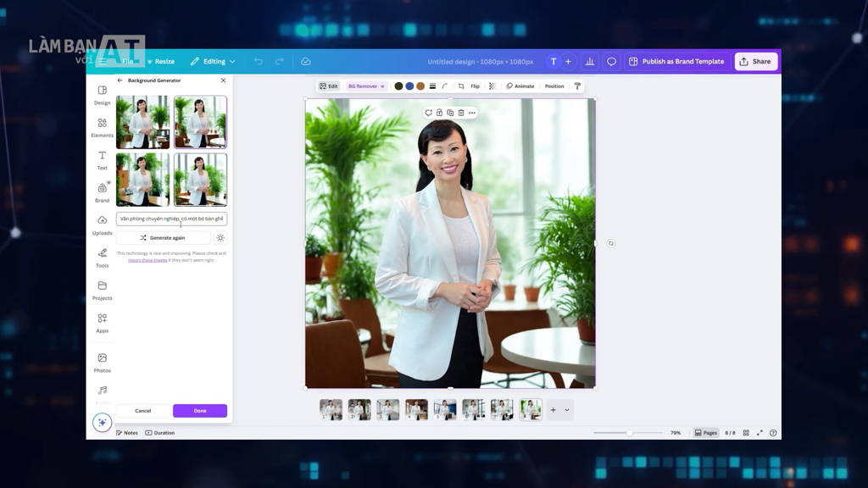Open the comments bubble icon
This screenshot has height=488, width=868.
(611, 61)
